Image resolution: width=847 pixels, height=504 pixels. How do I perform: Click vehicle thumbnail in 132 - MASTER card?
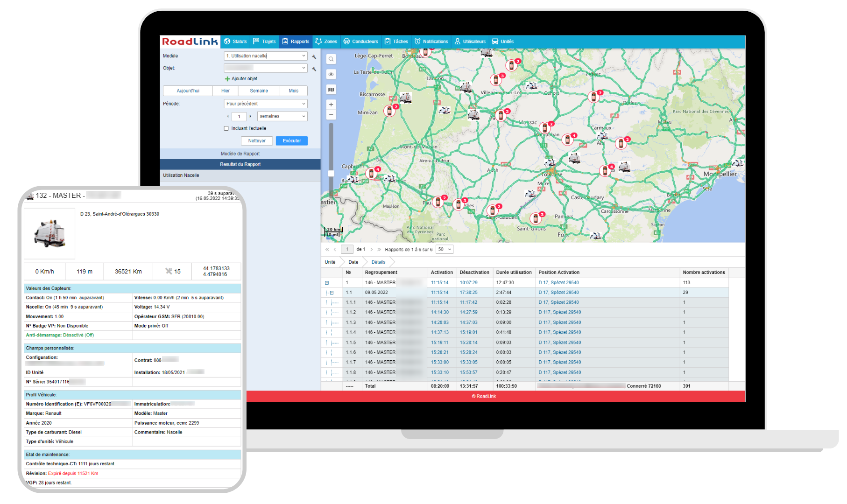coord(49,234)
